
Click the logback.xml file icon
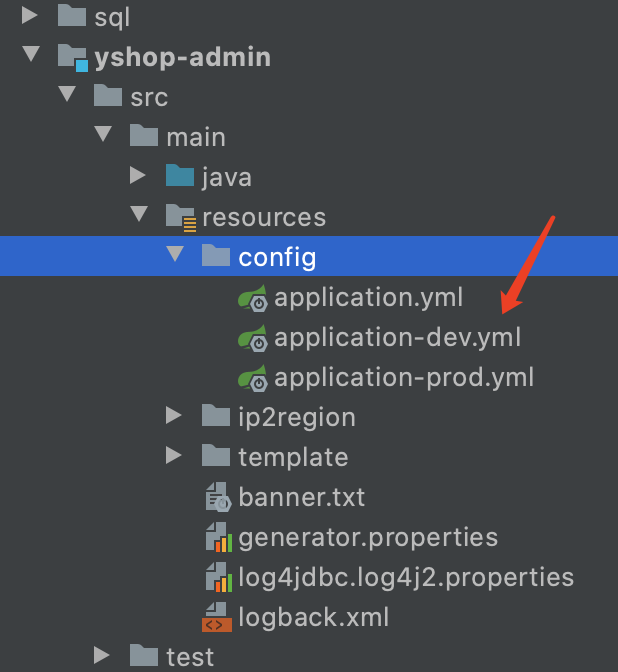[217, 617]
